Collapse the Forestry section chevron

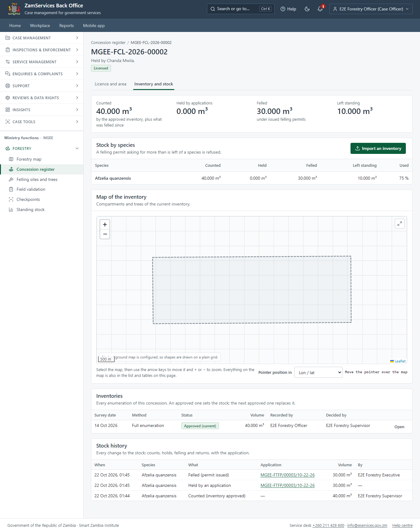[x=77, y=148]
